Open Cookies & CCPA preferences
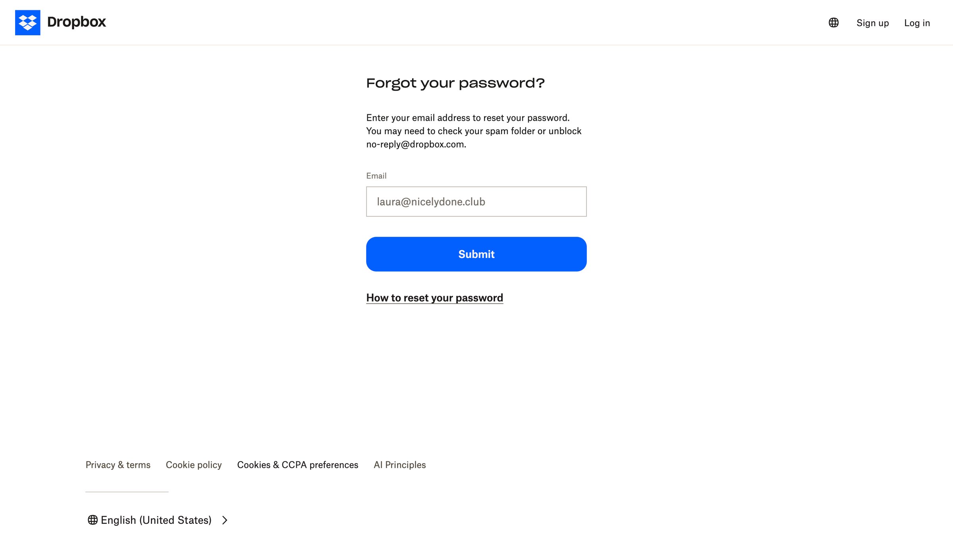This screenshot has height=560, width=953. point(297,465)
